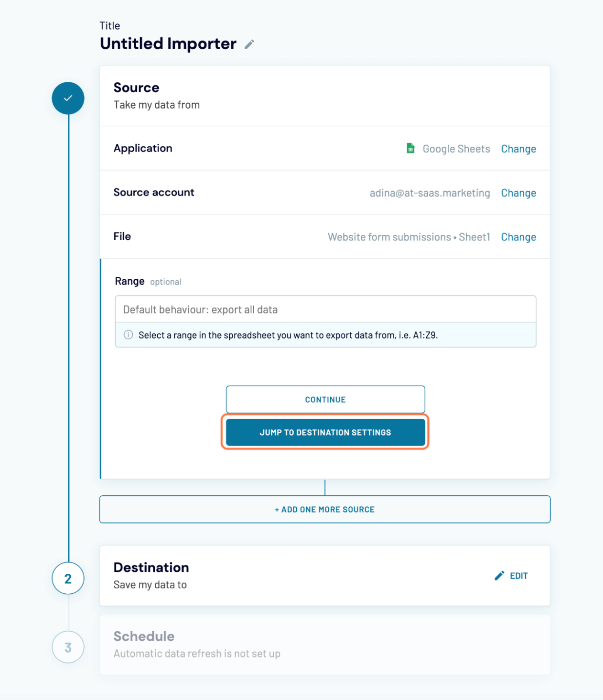Screen dimensions: 603x700
Task: Change the Application setting
Action: coord(518,149)
